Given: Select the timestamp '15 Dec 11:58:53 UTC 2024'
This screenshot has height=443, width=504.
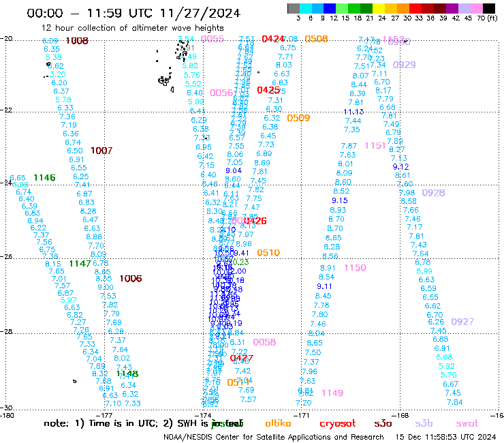Looking at the screenshot, I should [445, 437].
